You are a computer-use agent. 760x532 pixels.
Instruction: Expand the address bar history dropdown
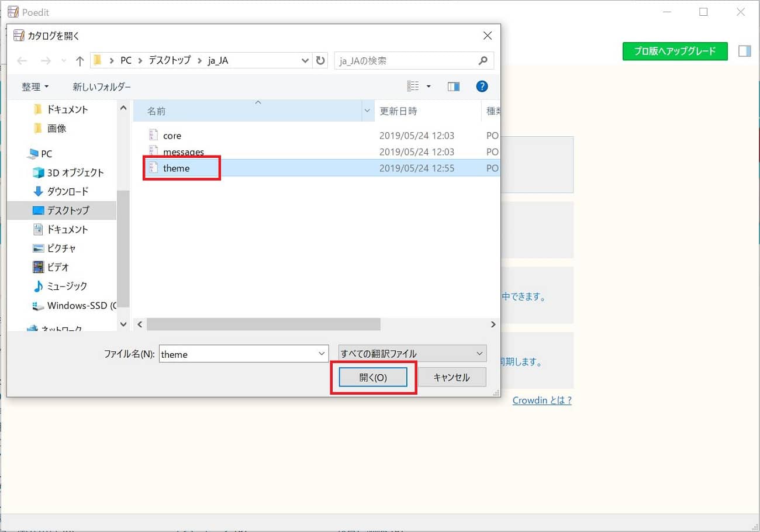tap(306, 61)
